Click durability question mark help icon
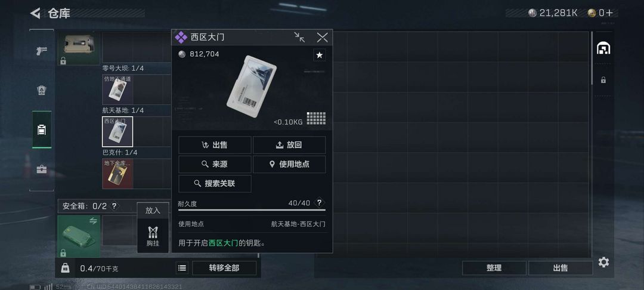The image size is (644, 290). (319, 203)
